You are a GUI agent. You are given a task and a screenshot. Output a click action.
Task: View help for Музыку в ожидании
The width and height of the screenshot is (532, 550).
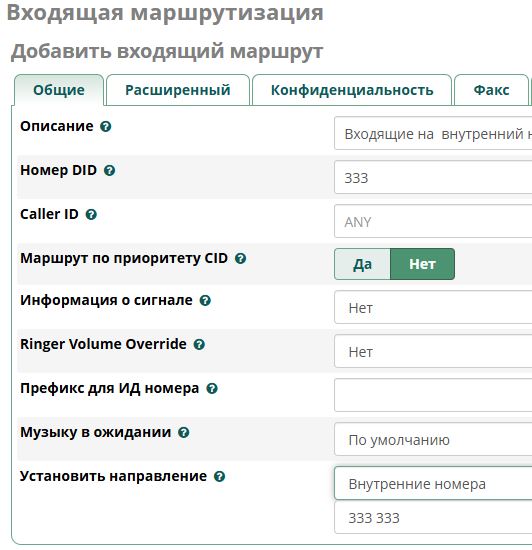184,432
